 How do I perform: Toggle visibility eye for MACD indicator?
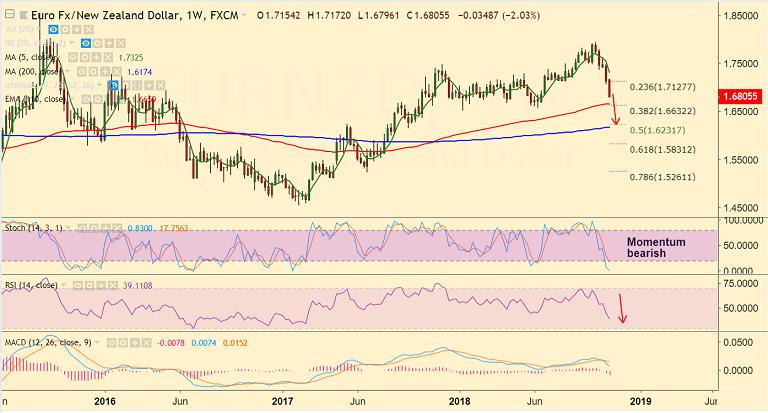pos(112,342)
